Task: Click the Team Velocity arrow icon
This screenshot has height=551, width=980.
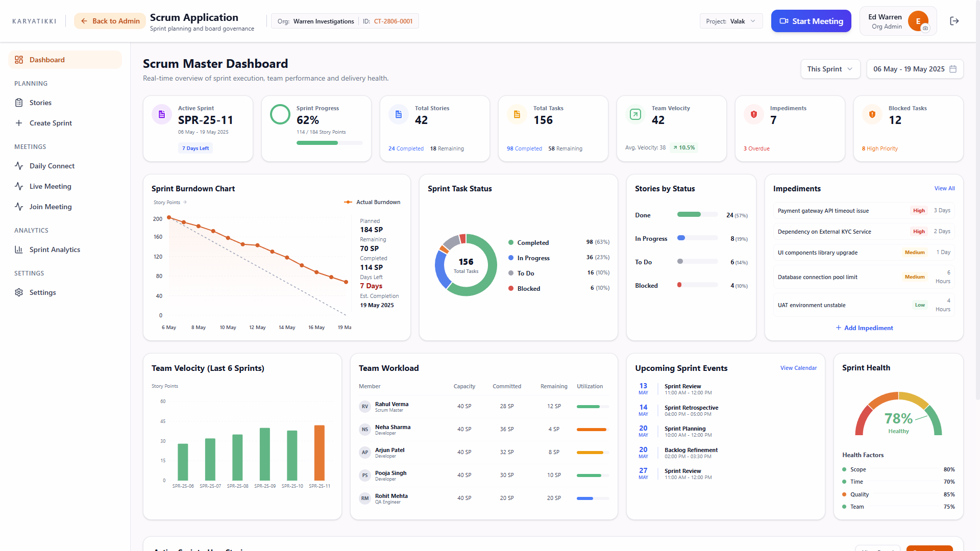Action: pyautogui.click(x=635, y=114)
